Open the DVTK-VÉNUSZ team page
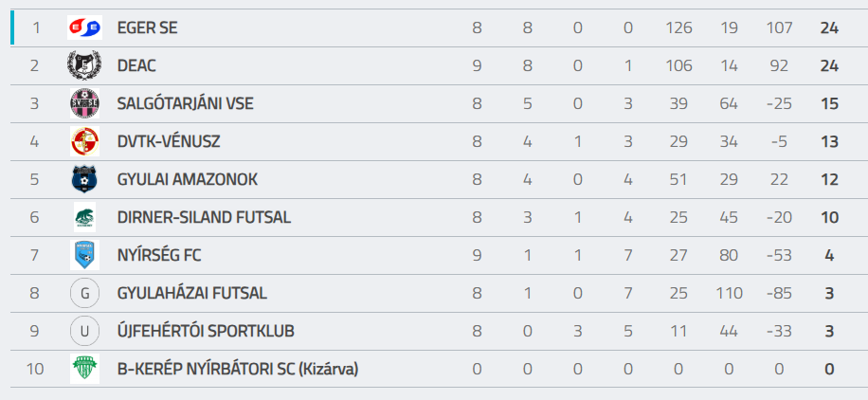Image resolution: width=868 pixels, height=400 pixels. point(168,141)
